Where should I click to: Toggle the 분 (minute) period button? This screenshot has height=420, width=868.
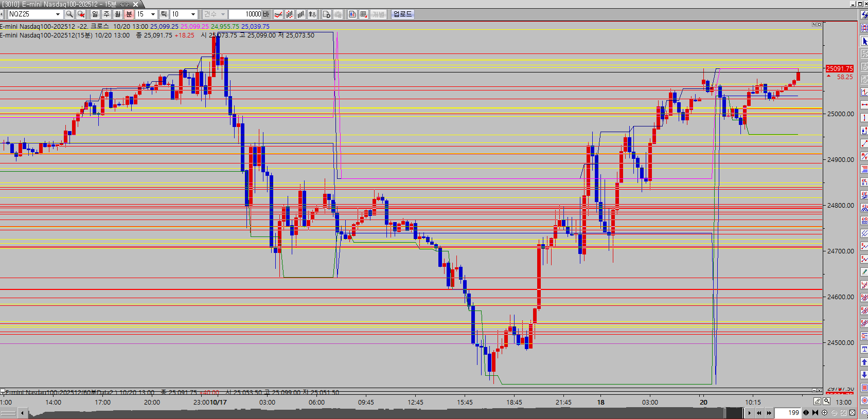point(129,14)
